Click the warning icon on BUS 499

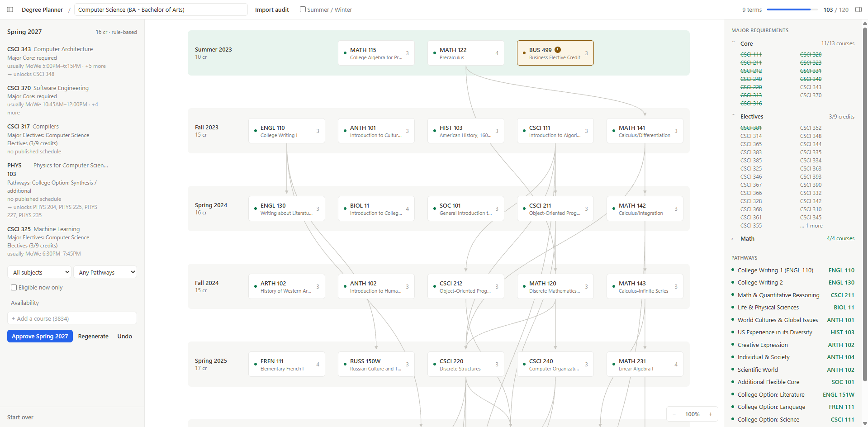coord(558,50)
